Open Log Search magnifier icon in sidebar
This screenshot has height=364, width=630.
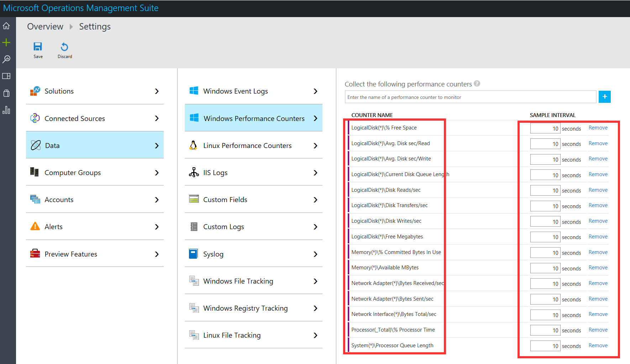pos(6,59)
